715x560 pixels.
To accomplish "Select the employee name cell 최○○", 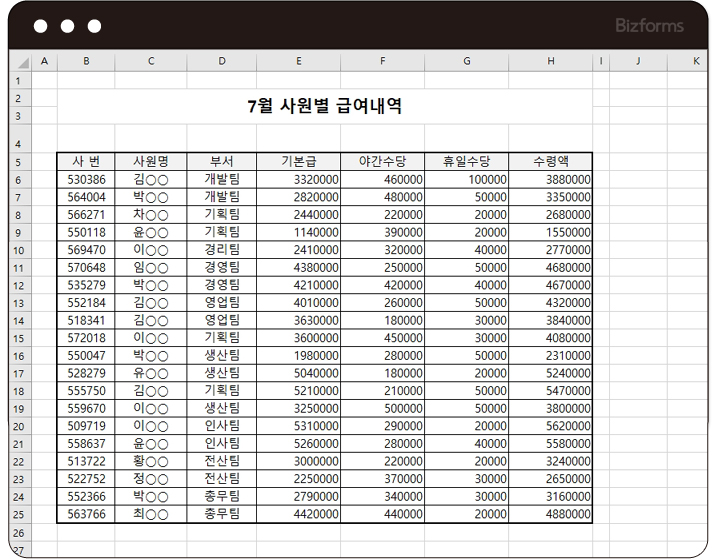I will tap(150, 514).
